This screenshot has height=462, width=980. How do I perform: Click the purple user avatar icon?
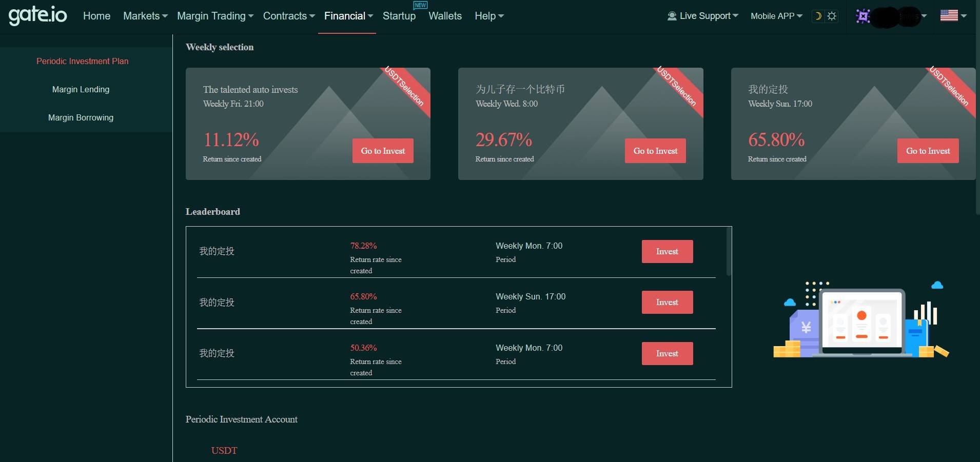coord(863,16)
